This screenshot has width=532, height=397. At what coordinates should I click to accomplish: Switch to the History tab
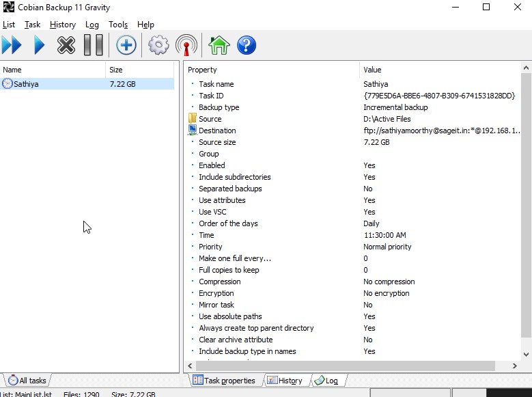pyautogui.click(x=285, y=381)
